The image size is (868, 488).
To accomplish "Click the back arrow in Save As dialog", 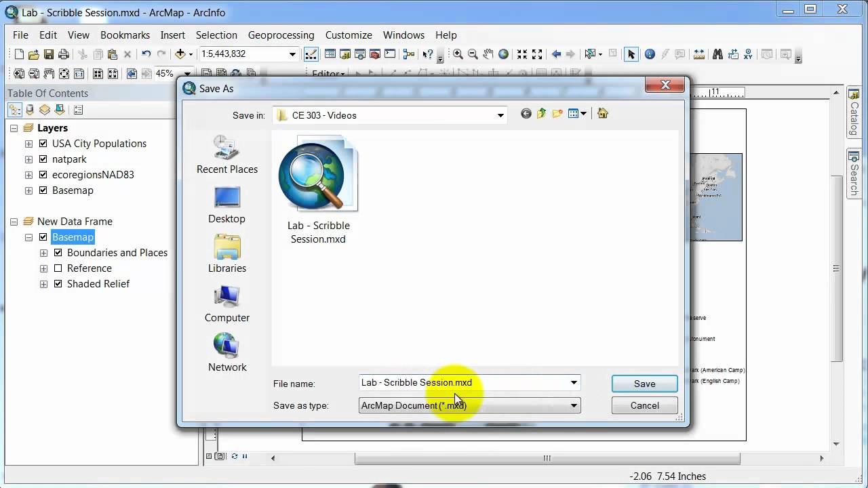I will pyautogui.click(x=526, y=114).
